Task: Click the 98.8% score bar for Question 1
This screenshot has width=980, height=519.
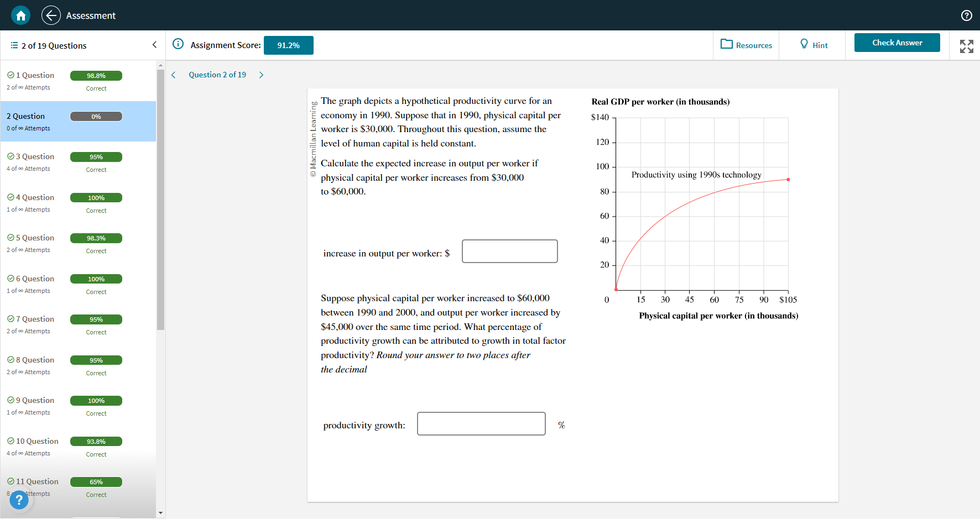Action: (x=96, y=76)
